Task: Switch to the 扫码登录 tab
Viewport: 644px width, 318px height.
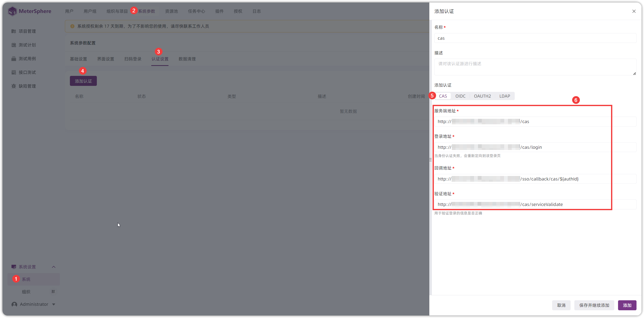Action: click(x=133, y=59)
